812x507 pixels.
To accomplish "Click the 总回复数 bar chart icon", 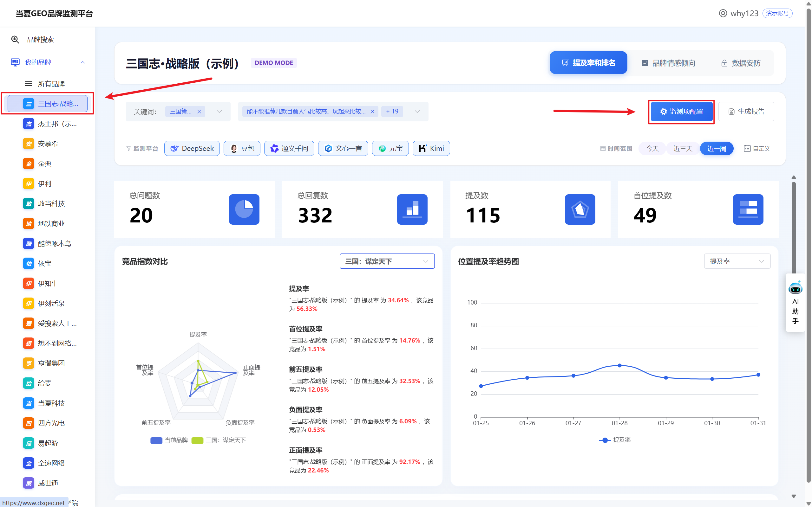I will [412, 209].
